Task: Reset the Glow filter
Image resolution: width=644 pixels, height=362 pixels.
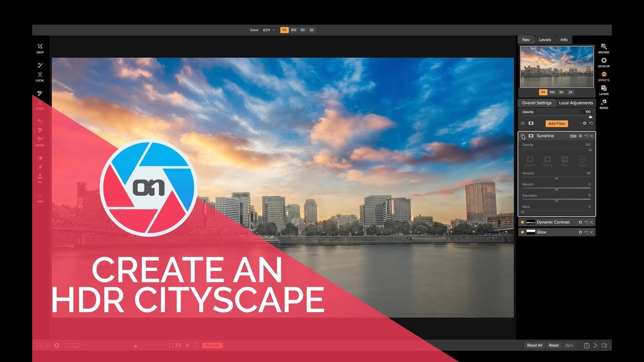Action: pos(586,232)
